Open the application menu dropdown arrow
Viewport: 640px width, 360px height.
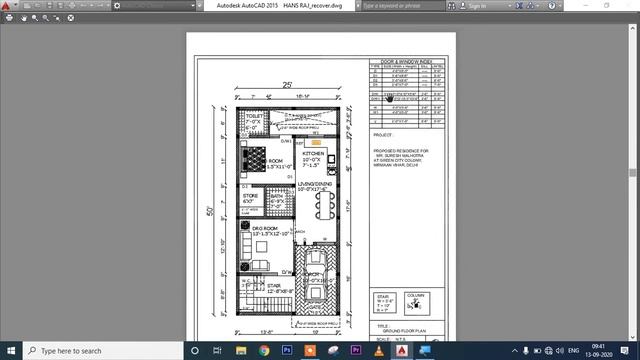pos(16,5)
